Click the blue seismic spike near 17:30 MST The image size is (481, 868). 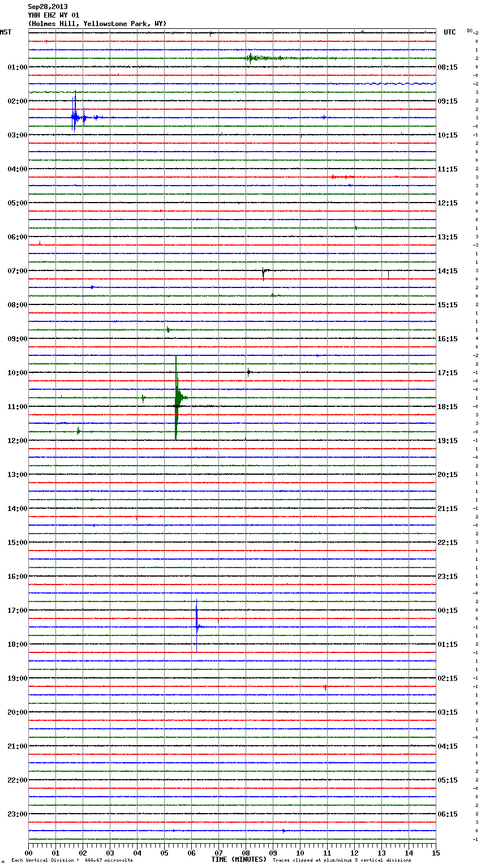click(197, 626)
